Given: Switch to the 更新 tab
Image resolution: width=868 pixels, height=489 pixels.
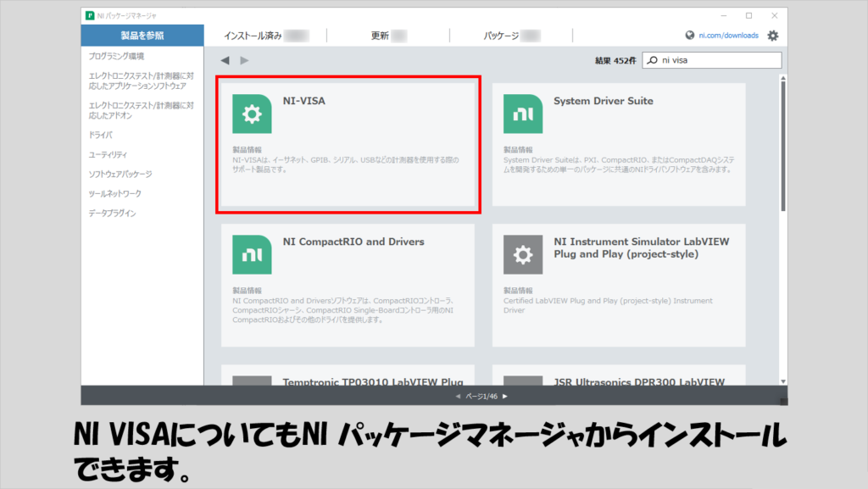Looking at the screenshot, I should (388, 36).
